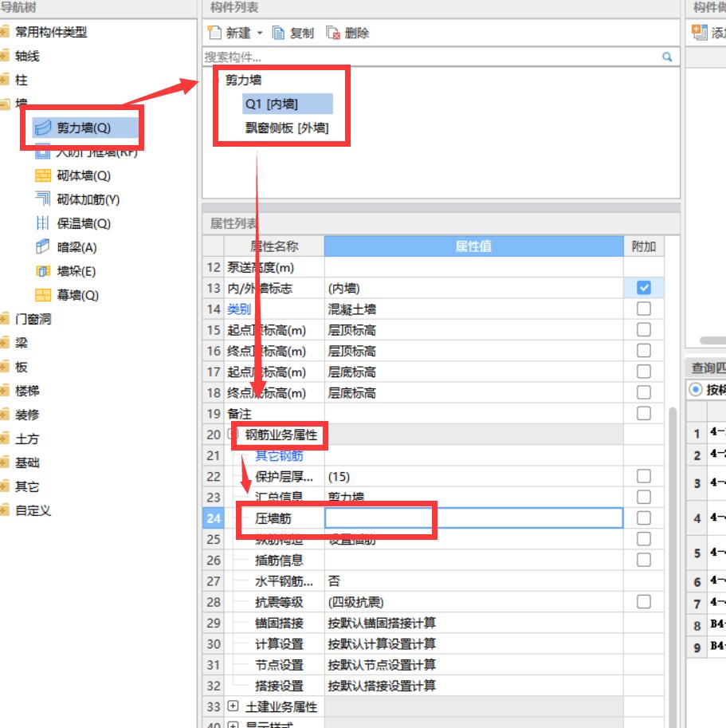Select the 按构 radio button
This screenshot has width=726, height=728.
pos(696,389)
